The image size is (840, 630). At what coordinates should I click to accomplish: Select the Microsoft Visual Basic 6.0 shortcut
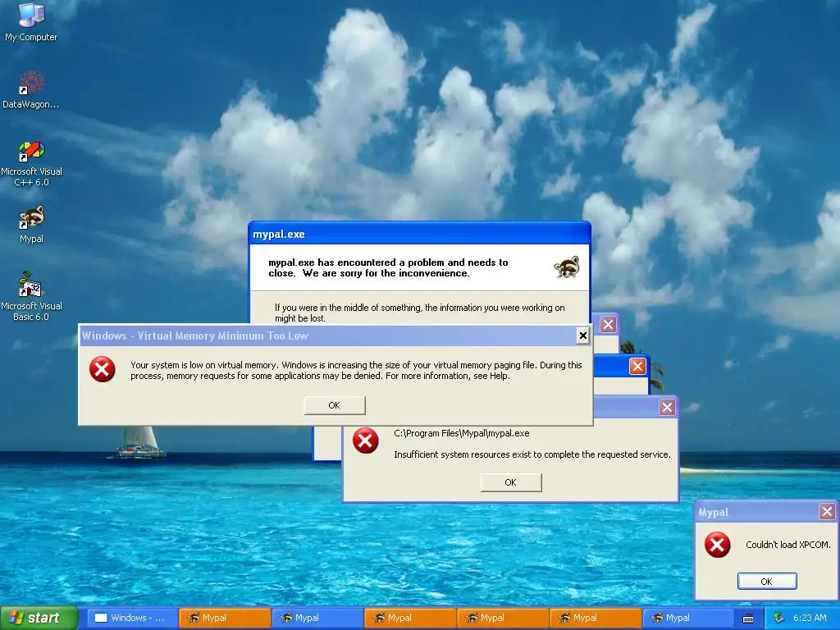[31, 296]
